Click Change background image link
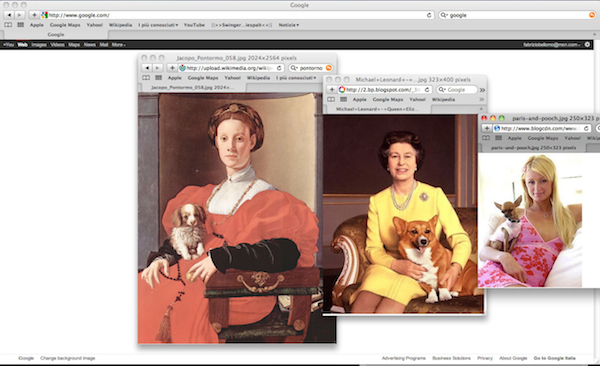 coord(67,358)
